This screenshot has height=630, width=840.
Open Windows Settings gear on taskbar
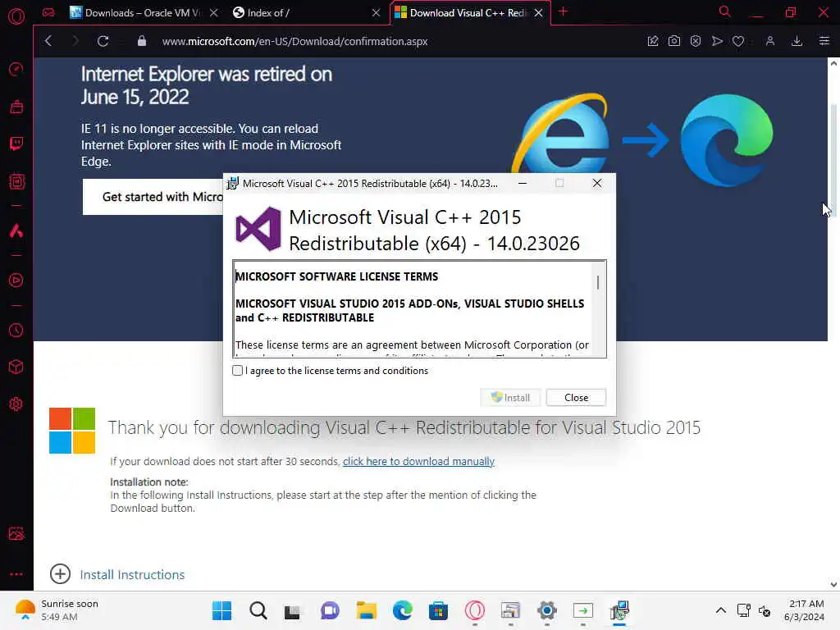[x=547, y=610]
